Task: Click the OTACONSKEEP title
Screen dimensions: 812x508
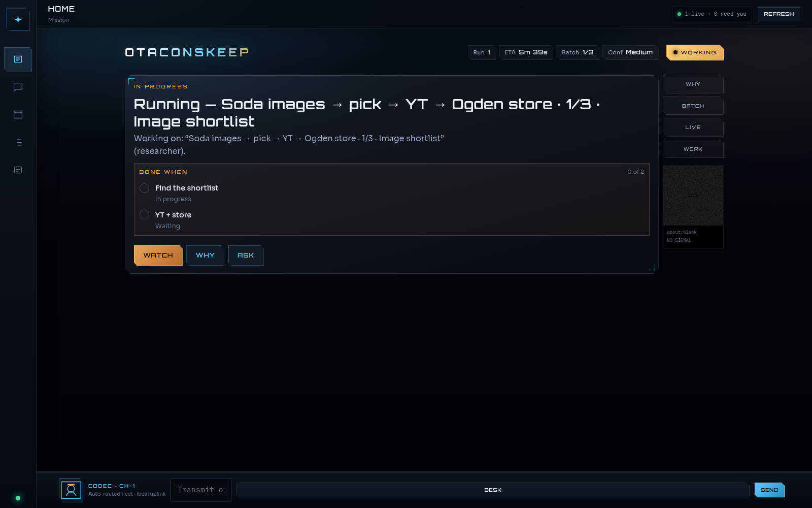Action: (187, 52)
